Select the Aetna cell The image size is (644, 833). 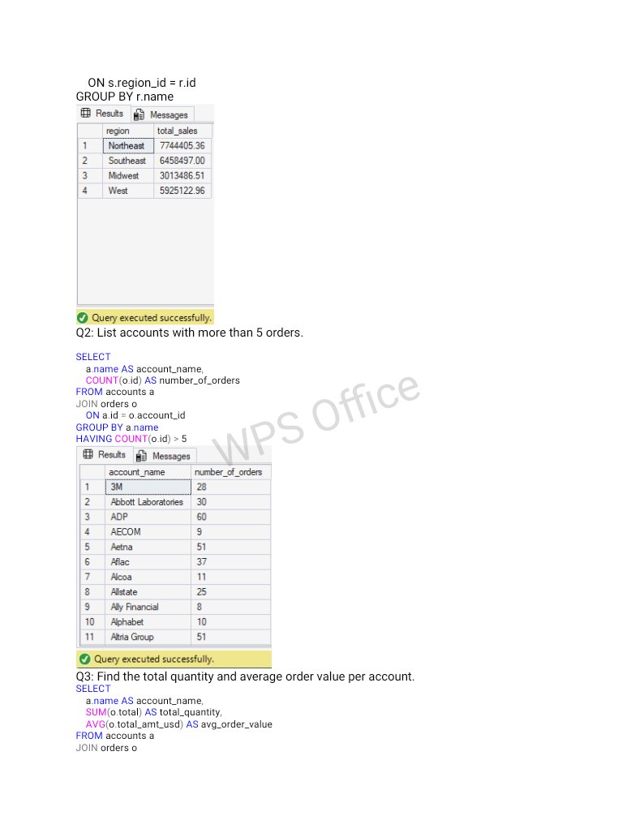tap(148, 547)
